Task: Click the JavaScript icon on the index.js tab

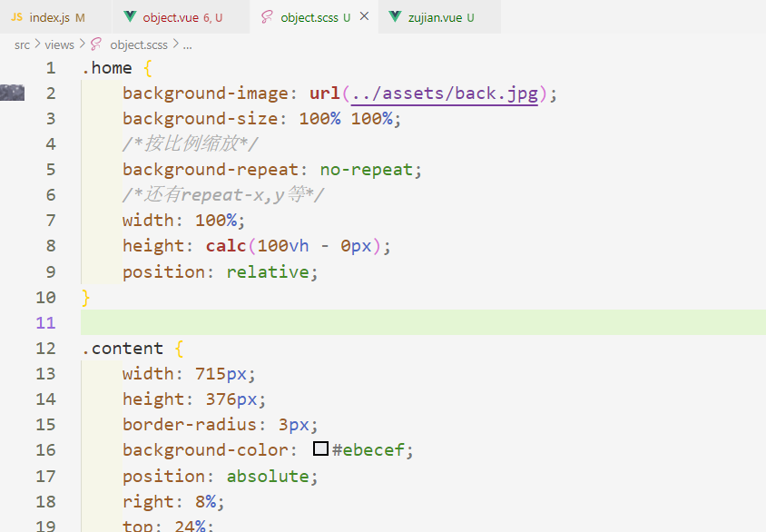Action: (x=16, y=15)
